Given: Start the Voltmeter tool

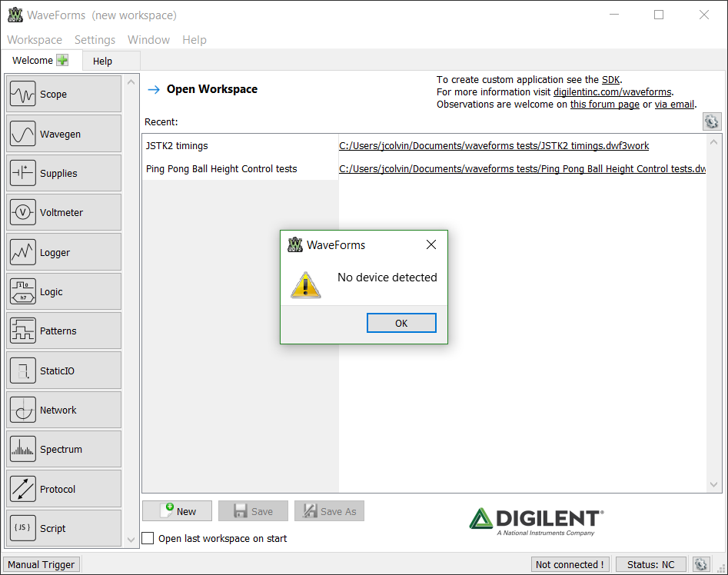Looking at the screenshot, I should pyautogui.click(x=64, y=213).
